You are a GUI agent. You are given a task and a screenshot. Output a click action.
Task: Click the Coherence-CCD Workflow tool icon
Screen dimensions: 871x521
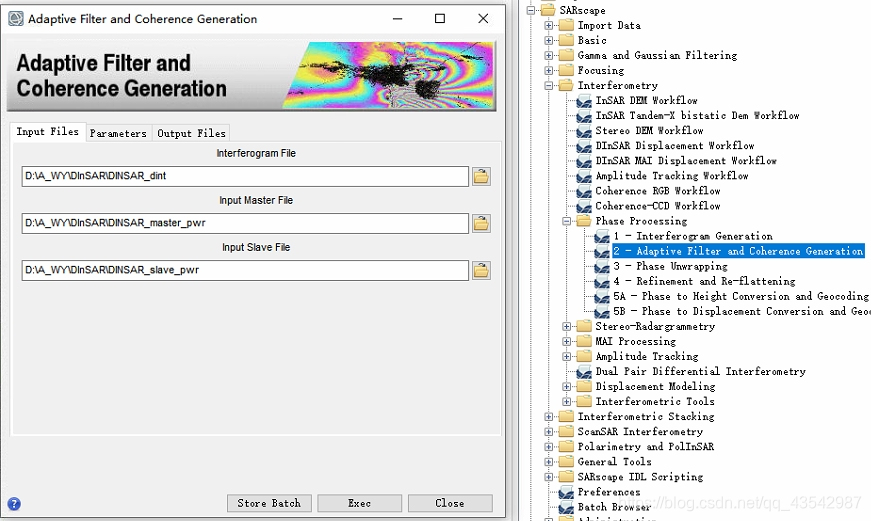point(584,207)
